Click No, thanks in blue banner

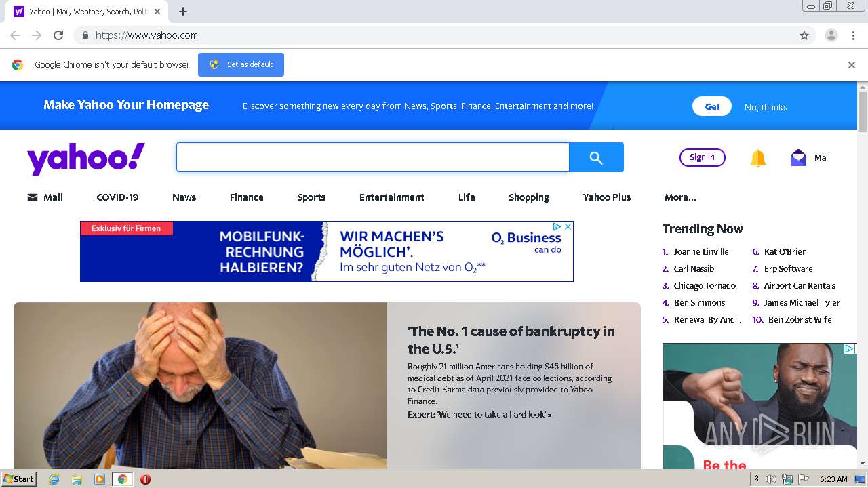[766, 107]
